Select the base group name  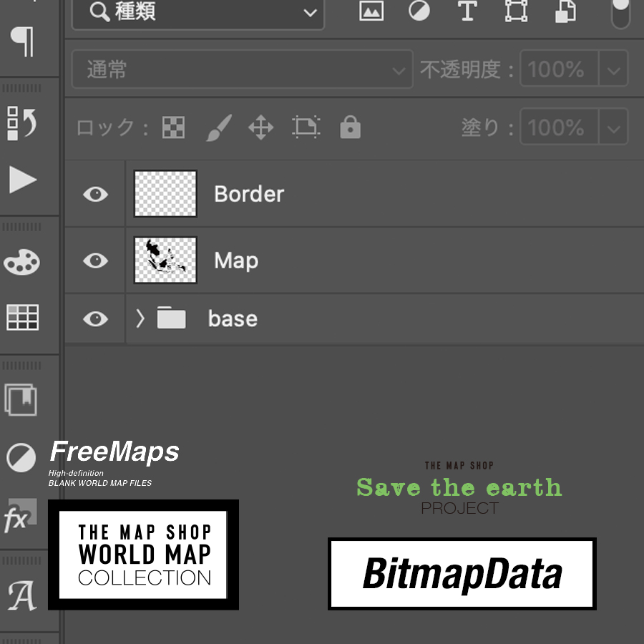click(233, 318)
